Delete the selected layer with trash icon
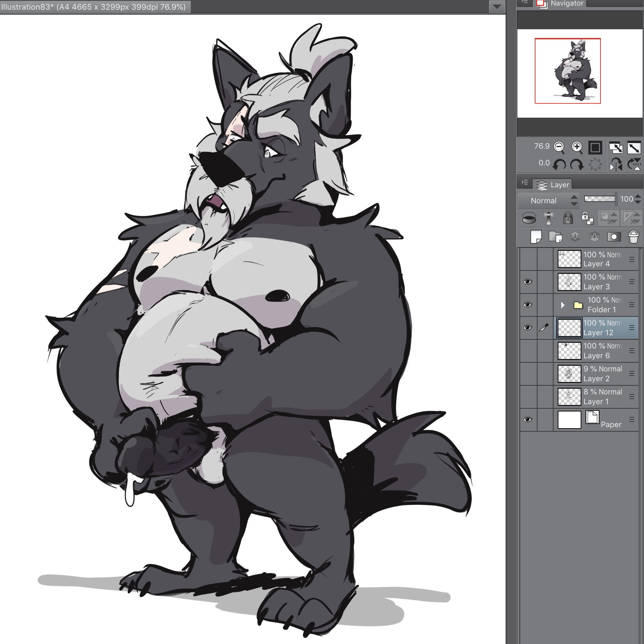 [633, 237]
